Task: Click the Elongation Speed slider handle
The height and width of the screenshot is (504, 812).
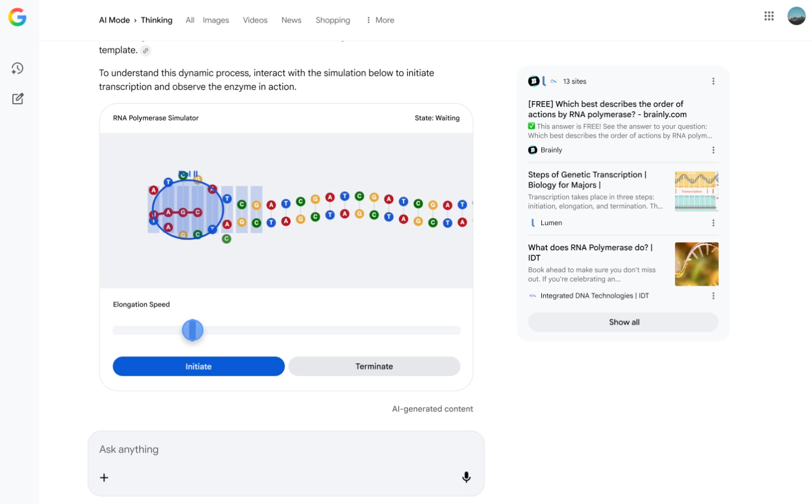Action: click(x=193, y=330)
